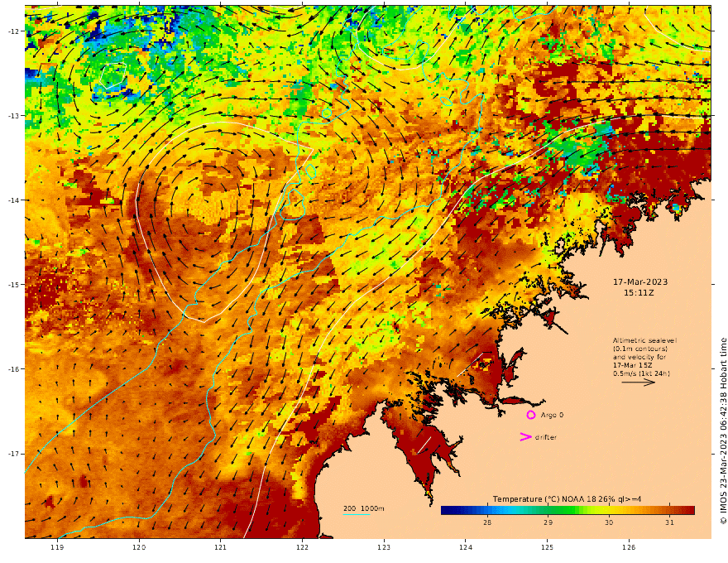Click latitude axis label -13

pyautogui.click(x=13, y=116)
